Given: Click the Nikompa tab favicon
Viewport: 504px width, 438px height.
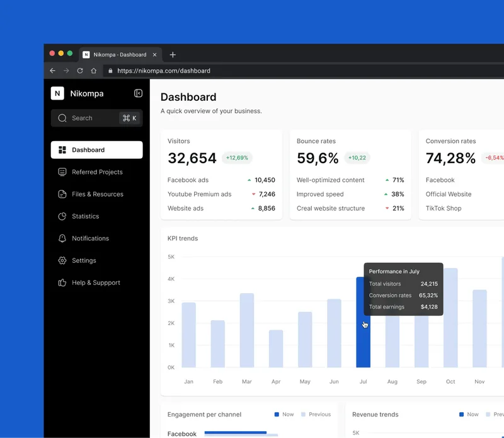Looking at the screenshot, I should [86, 55].
